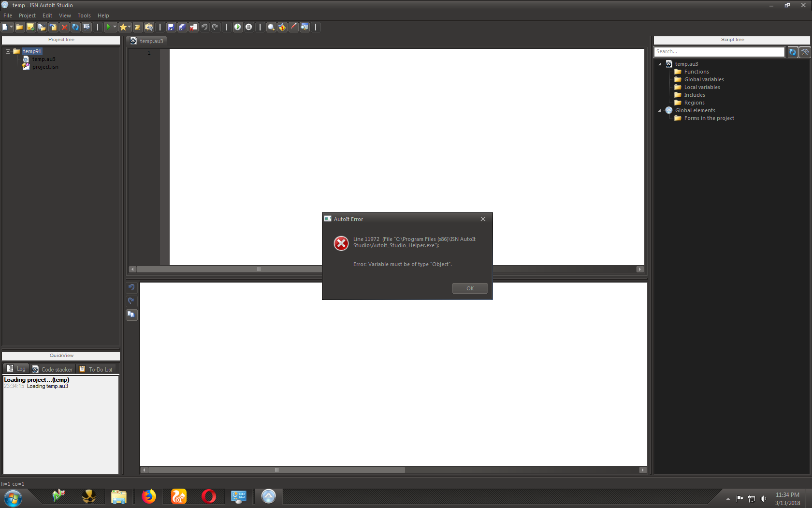
Task: Click the blue refresh arrows toolbar icon
Action: pos(75,27)
